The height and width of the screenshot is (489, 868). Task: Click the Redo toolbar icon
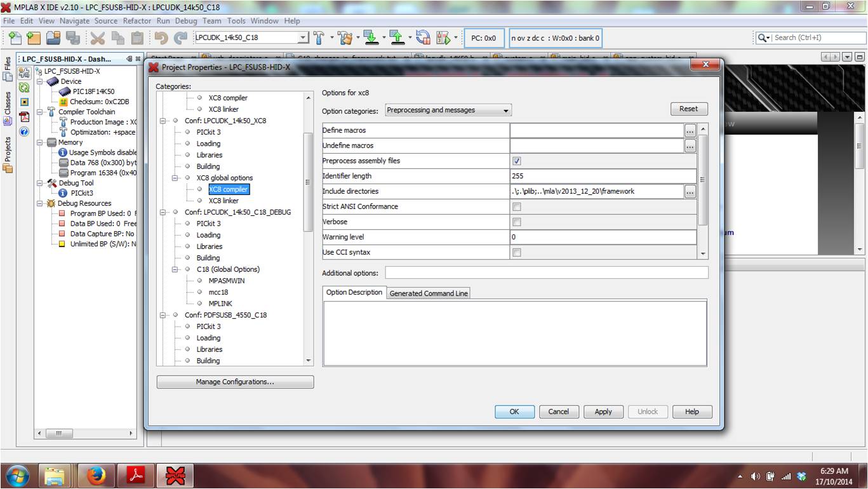pos(180,37)
